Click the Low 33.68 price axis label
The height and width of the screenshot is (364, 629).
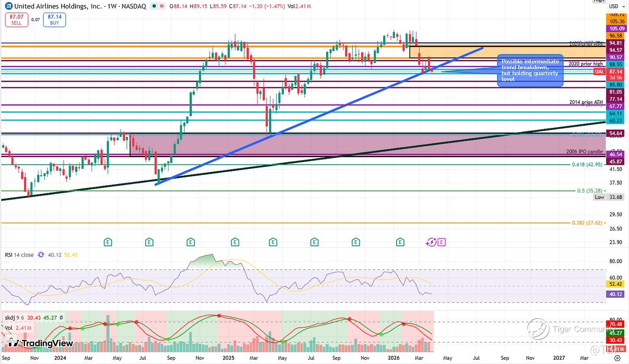point(609,197)
